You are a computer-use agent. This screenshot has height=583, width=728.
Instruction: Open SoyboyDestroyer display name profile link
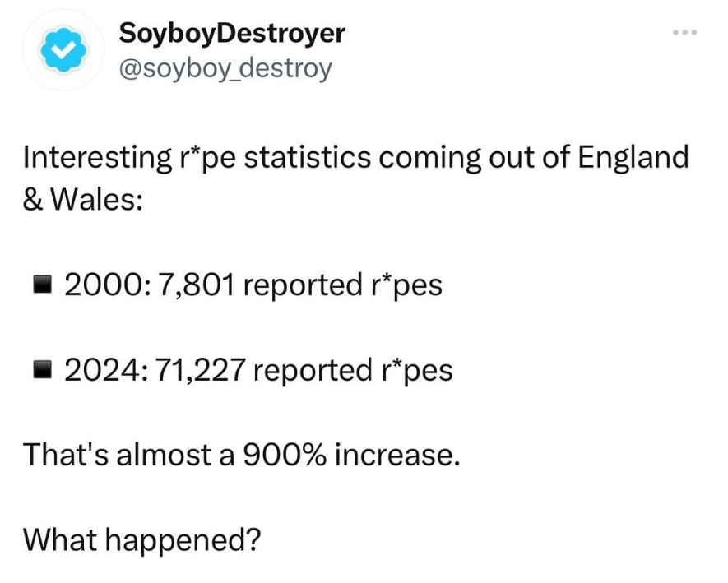coord(232,34)
